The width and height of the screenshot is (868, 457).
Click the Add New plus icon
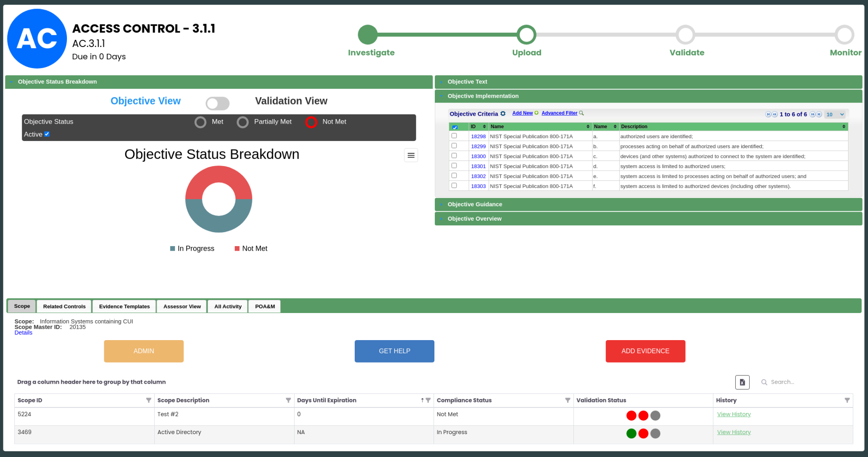click(537, 113)
